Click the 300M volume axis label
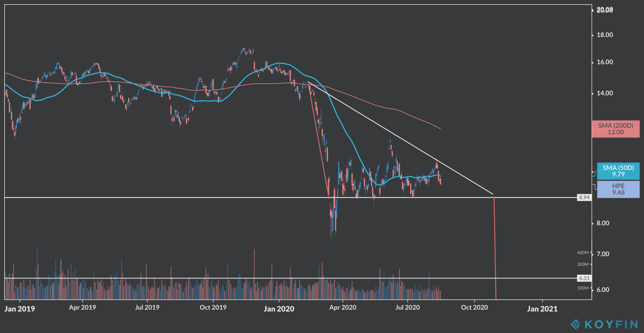This screenshot has height=333, width=644. (x=583, y=264)
